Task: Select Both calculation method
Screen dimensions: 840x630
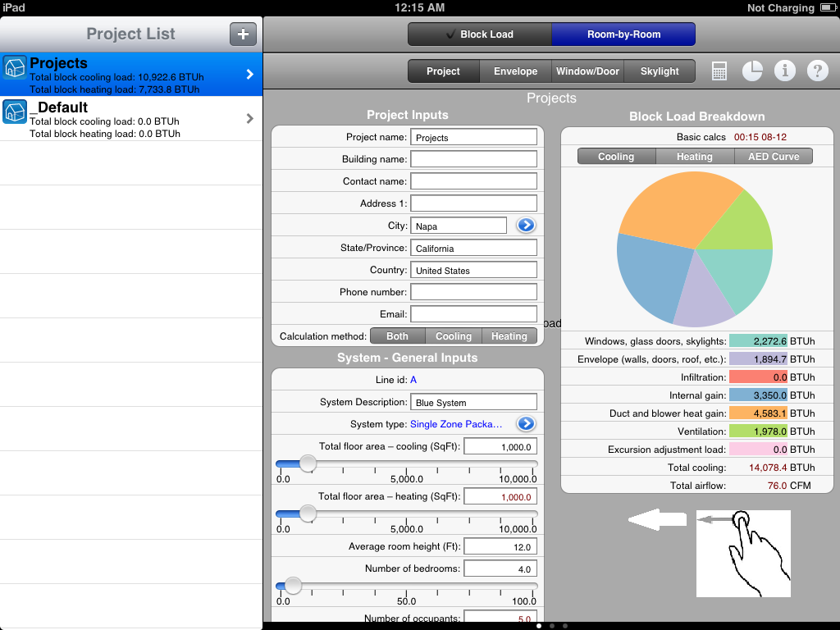Action: pos(398,336)
